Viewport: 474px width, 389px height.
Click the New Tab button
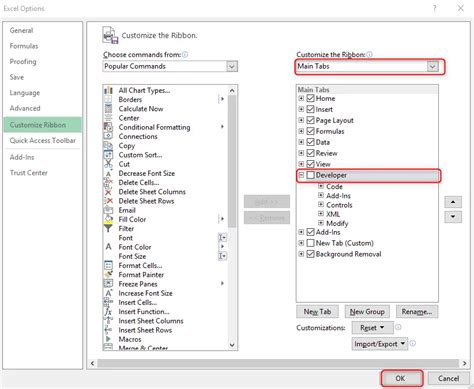point(317,312)
